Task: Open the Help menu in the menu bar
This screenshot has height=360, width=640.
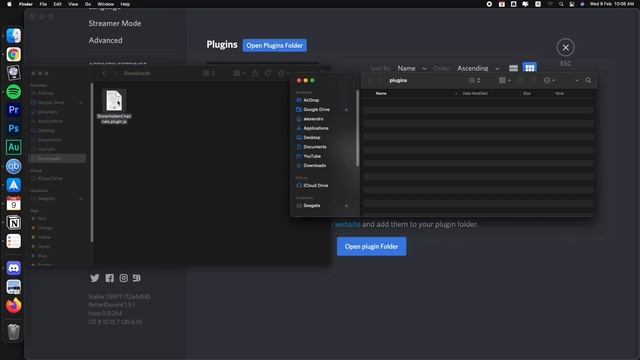Action: (125, 4)
